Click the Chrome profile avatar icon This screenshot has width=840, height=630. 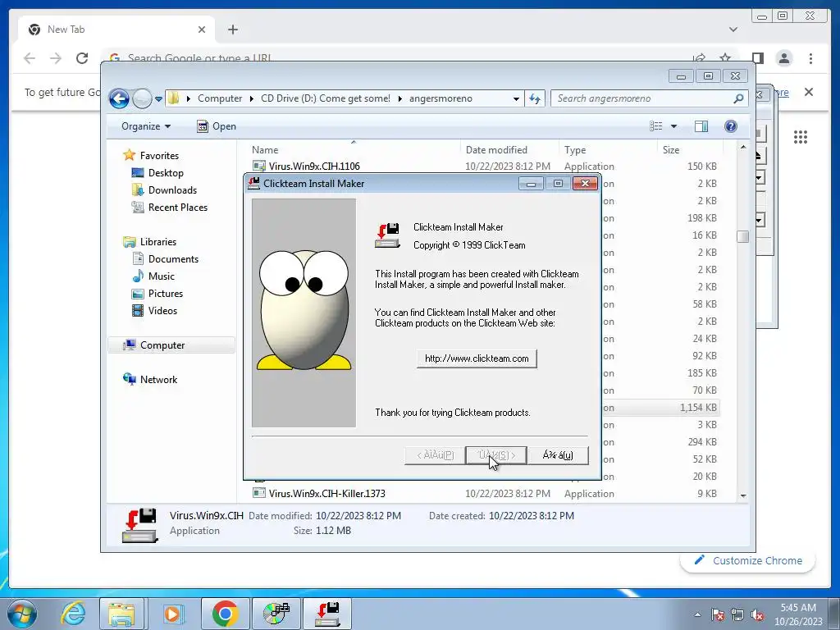(784, 58)
